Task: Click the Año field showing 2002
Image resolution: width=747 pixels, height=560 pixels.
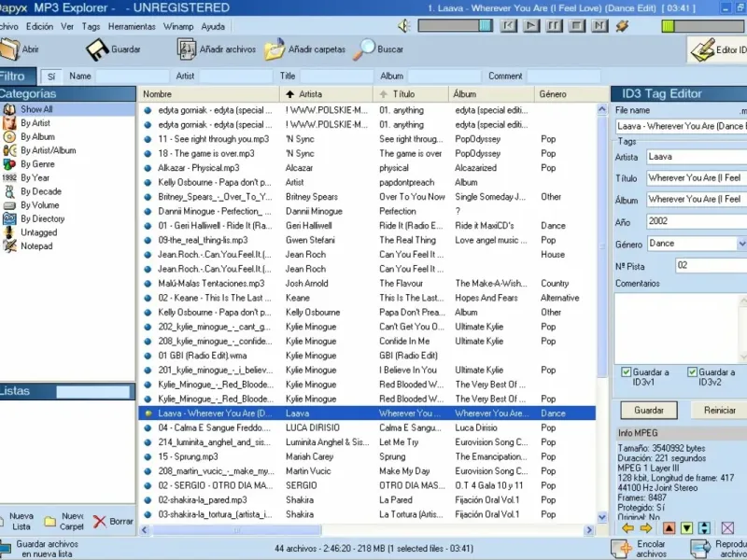Action: (x=697, y=221)
